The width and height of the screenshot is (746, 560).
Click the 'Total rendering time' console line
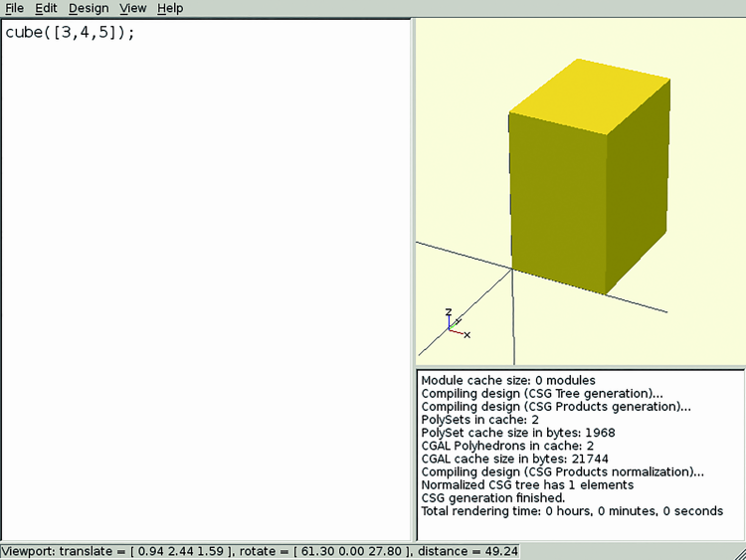pyautogui.click(x=571, y=511)
